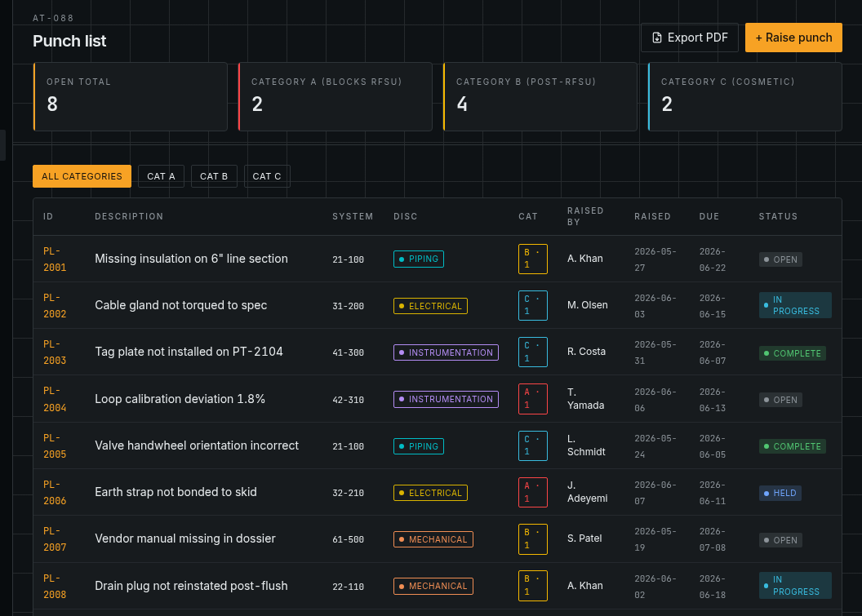This screenshot has height=616, width=862.
Task: Click the Instrumentation tag on PL-2003
Action: [446, 352]
